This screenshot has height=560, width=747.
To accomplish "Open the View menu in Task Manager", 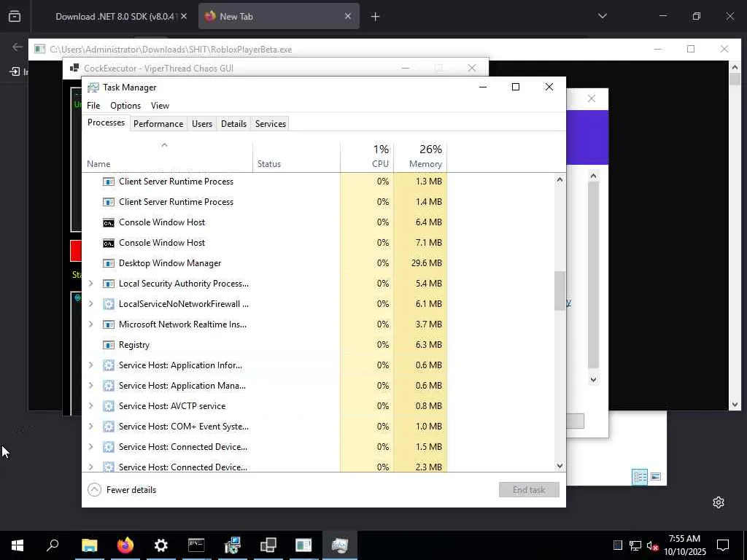I will click(160, 106).
